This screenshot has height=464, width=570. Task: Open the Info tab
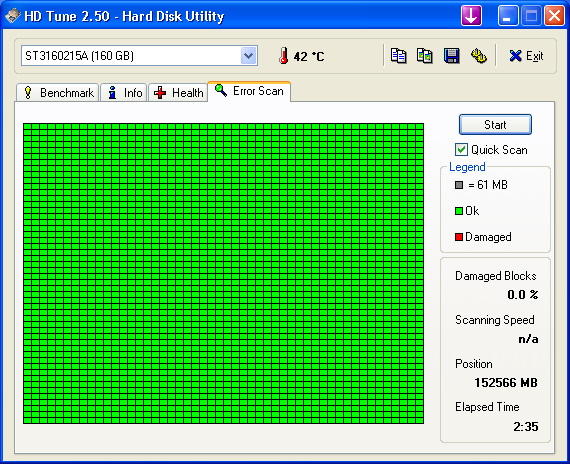(124, 92)
